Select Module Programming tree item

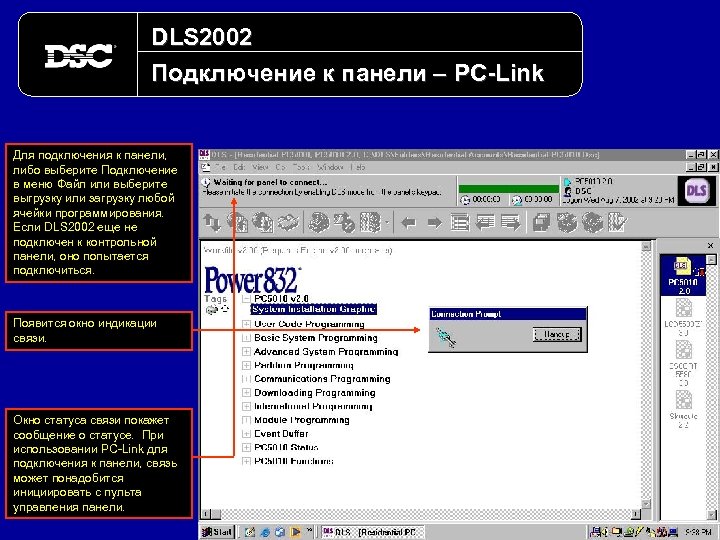point(302,420)
